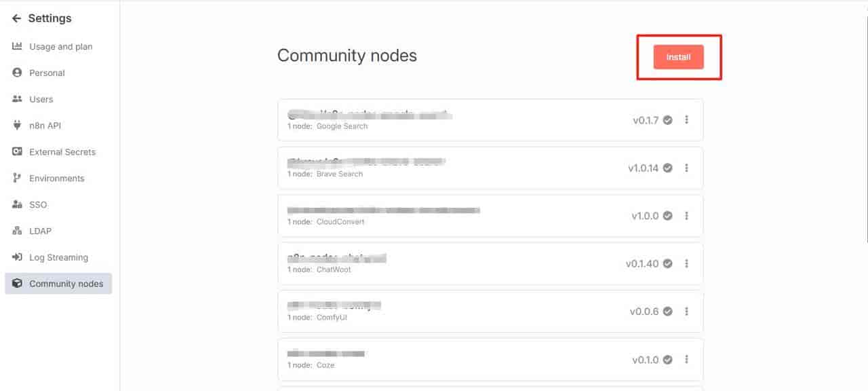Click verified checkmark next to v0.0.6
The image size is (868, 391).
pyautogui.click(x=668, y=312)
